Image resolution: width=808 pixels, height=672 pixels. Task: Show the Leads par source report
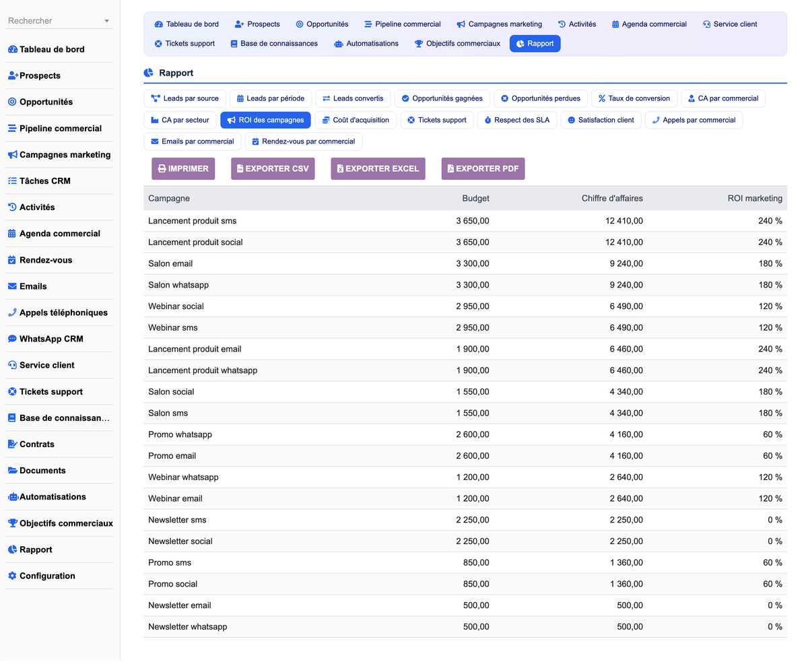coord(184,98)
